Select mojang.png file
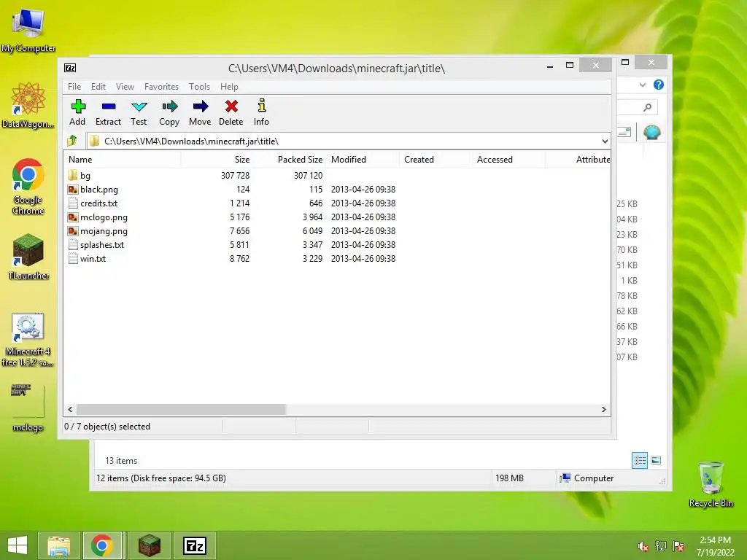Image resolution: width=747 pixels, height=560 pixels. pos(104,231)
